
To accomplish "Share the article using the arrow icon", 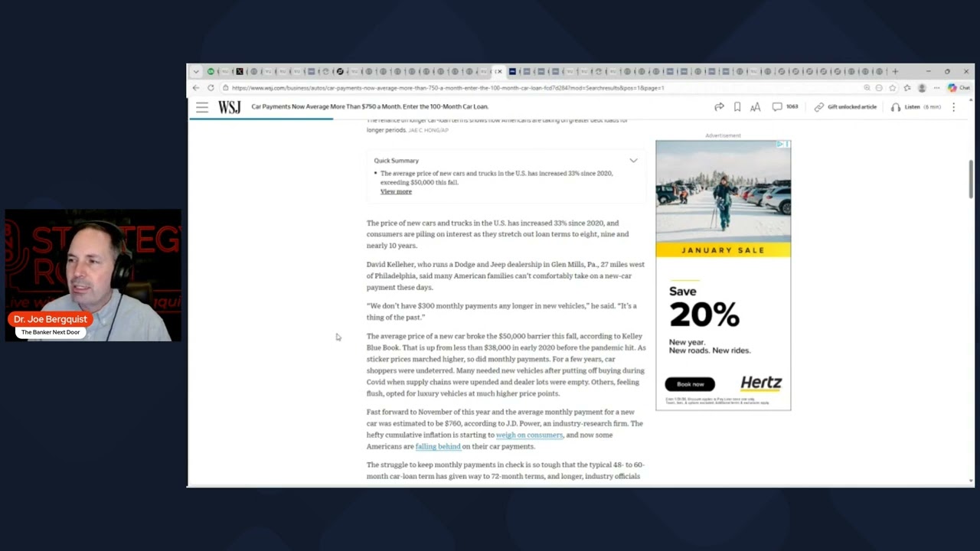I will (719, 107).
